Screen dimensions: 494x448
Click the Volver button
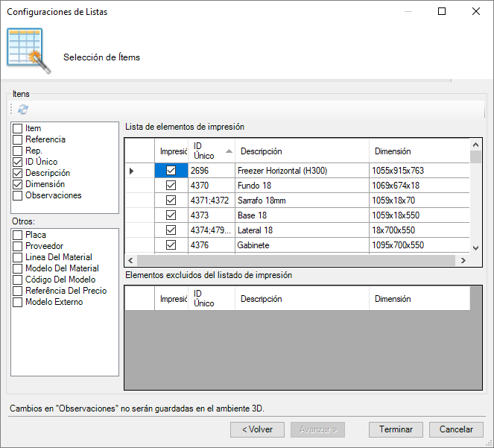[x=257, y=429]
